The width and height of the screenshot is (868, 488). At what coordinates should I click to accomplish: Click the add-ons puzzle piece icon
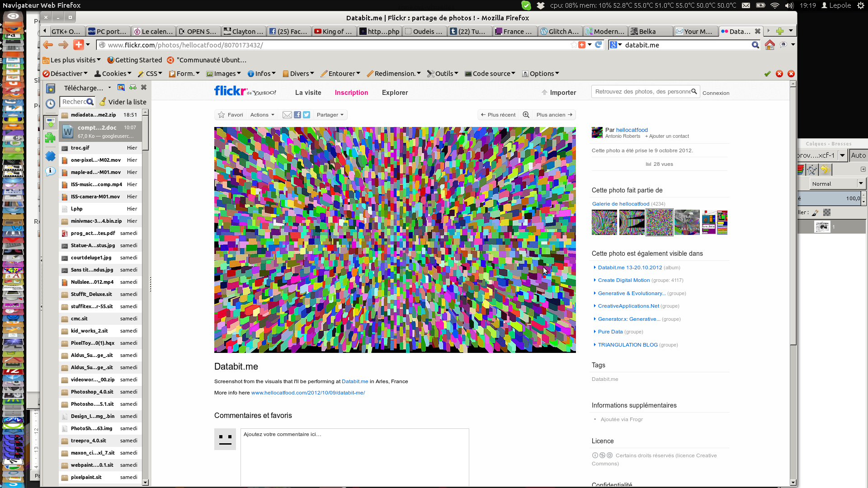(x=51, y=138)
